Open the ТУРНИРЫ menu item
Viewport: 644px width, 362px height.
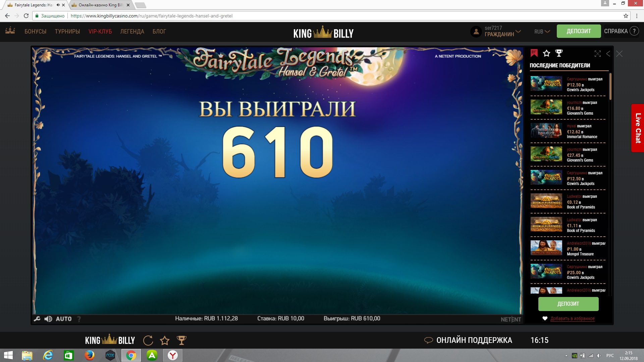click(x=67, y=32)
